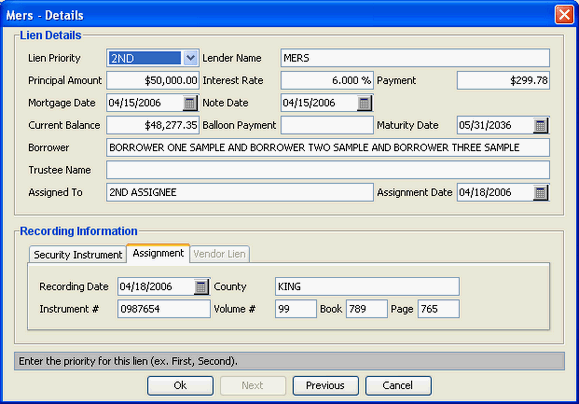The image size is (579, 404).
Task: Click the Payment field showing $299.78
Action: pyautogui.click(x=503, y=81)
